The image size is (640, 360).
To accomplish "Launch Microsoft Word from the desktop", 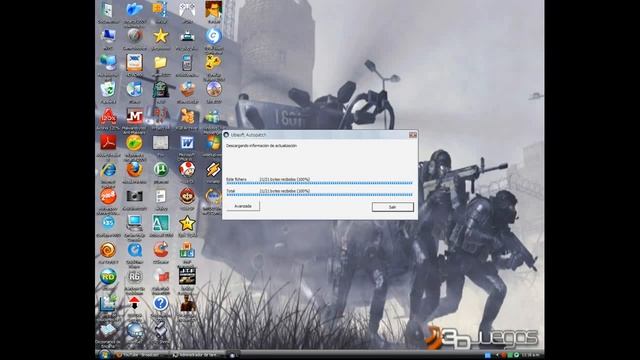I will pos(187,143).
